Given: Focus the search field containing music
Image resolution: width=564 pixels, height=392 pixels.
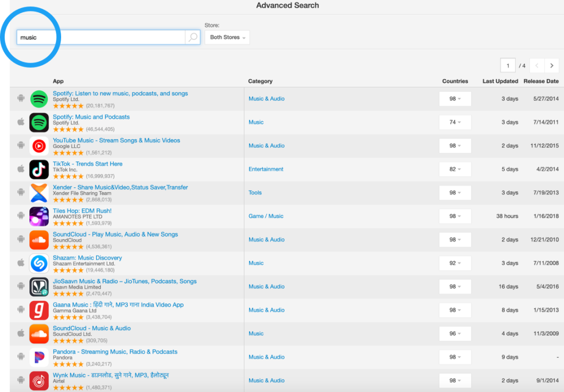Looking at the screenshot, I should click(101, 38).
